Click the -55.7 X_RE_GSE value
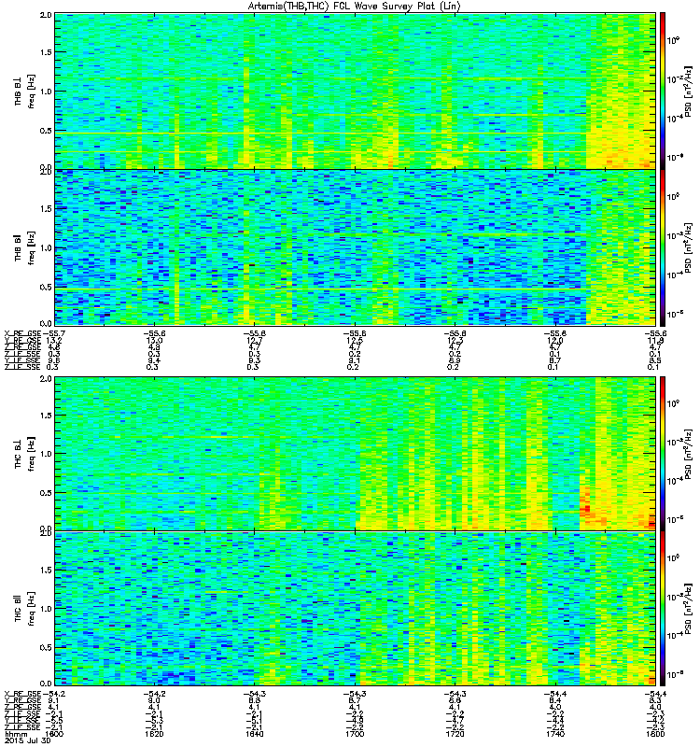The height and width of the screenshot is (747, 700). point(54,334)
